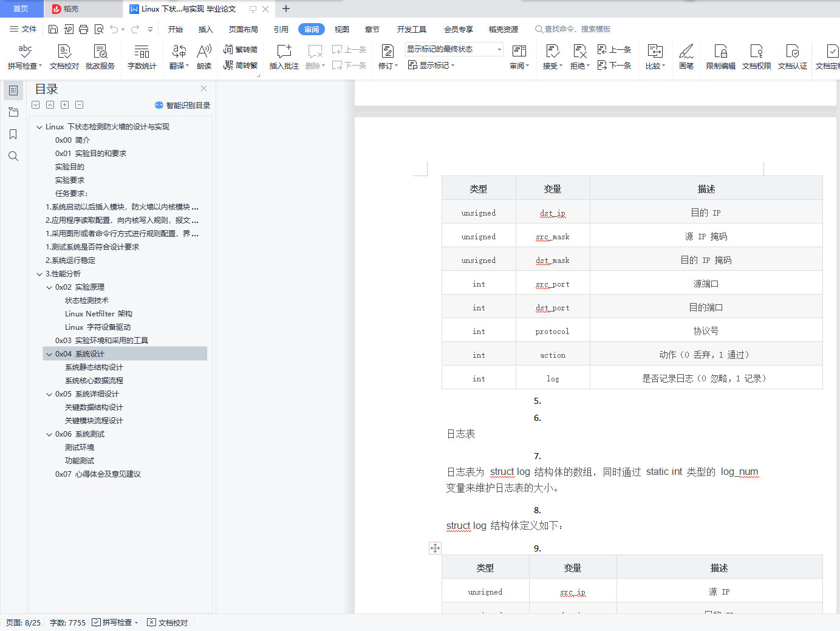
Task: Launch the 批改服务 tool
Action: click(100, 57)
